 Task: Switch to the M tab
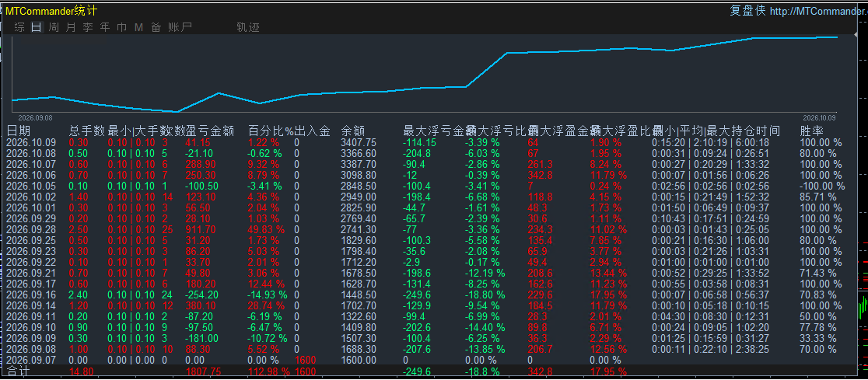coord(139,27)
